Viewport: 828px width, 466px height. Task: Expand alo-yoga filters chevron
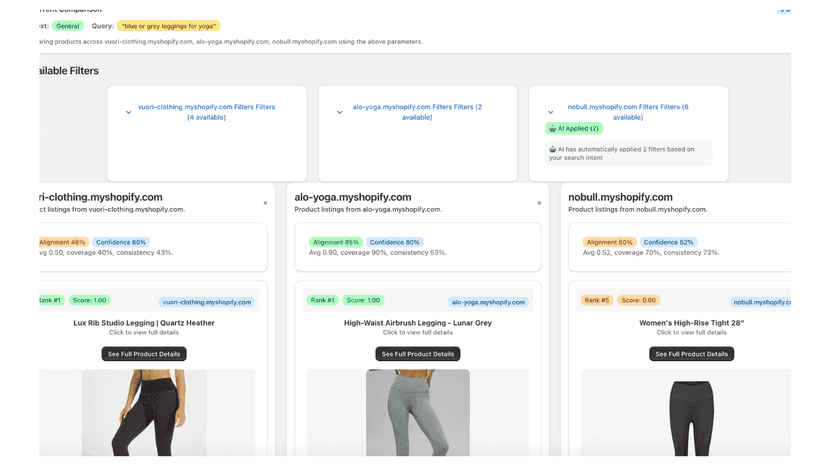pos(340,112)
